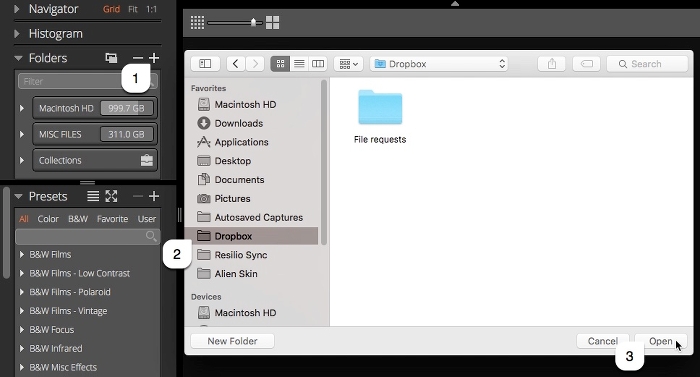Switch file dialog to list view
The width and height of the screenshot is (700, 377).
[x=299, y=64]
